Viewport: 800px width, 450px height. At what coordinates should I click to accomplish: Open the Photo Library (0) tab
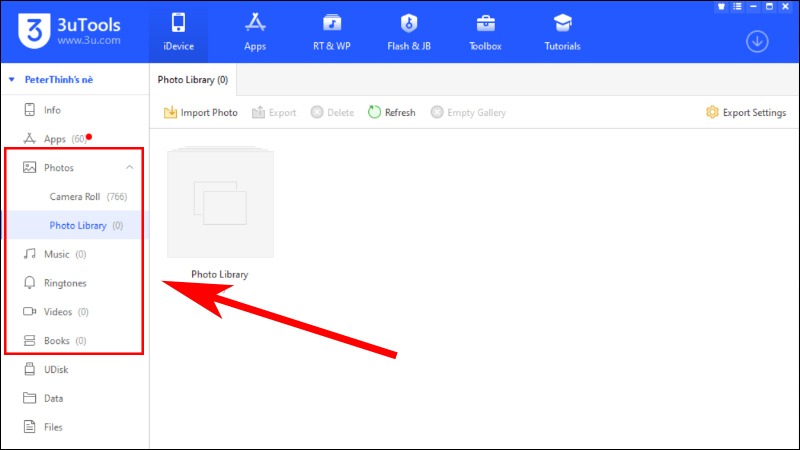(193, 80)
